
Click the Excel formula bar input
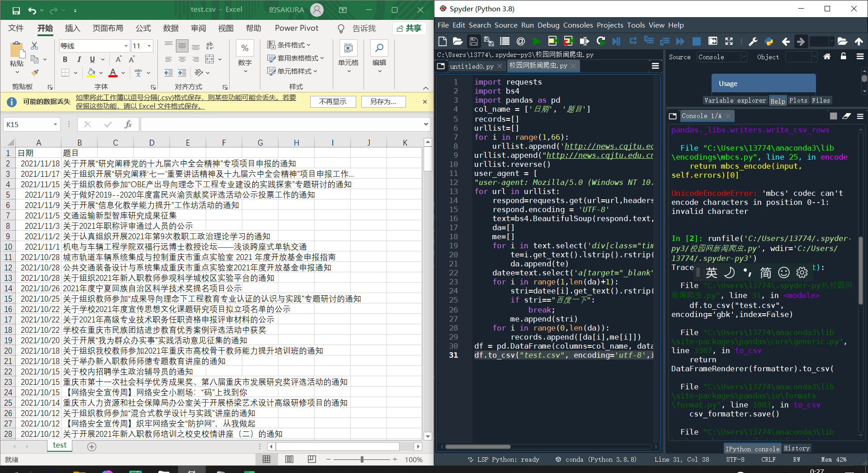[x=281, y=124]
